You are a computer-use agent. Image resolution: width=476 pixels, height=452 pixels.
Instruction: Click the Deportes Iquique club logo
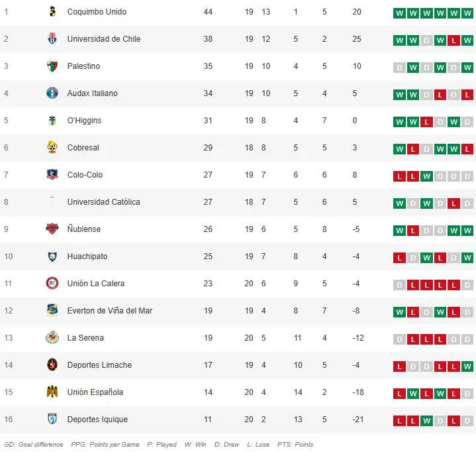tap(52, 420)
